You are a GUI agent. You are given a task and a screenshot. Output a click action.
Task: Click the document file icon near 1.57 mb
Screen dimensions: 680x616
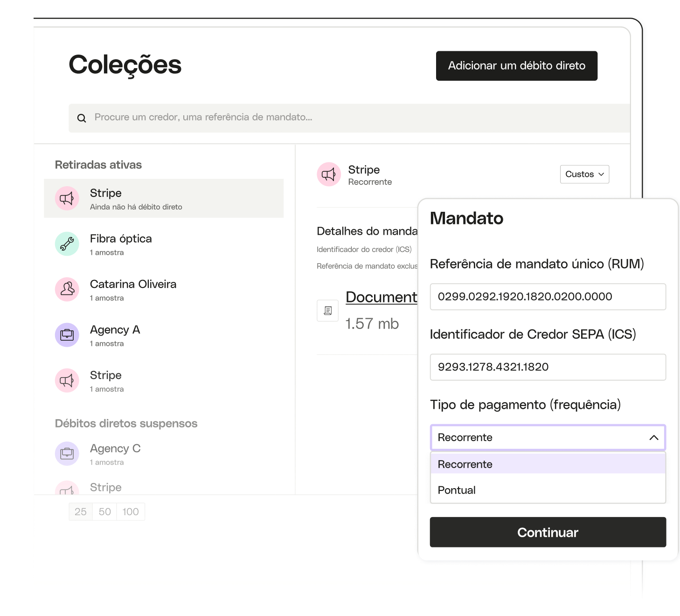point(328,310)
